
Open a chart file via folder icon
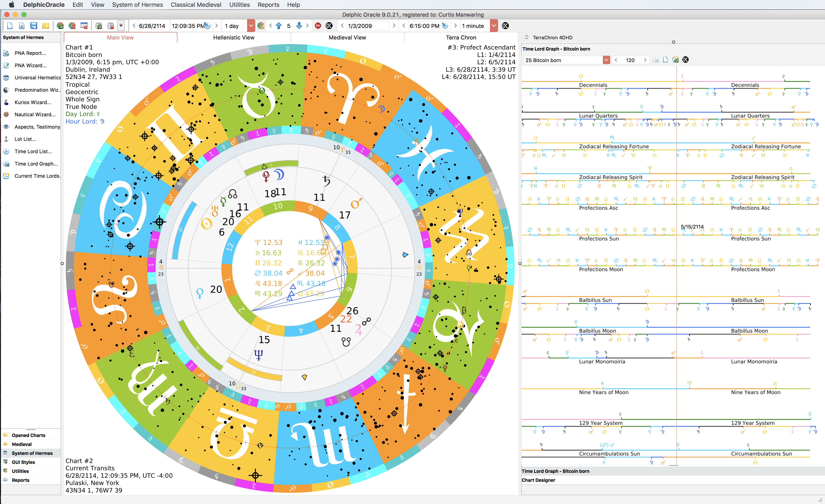pyautogui.click(x=45, y=26)
